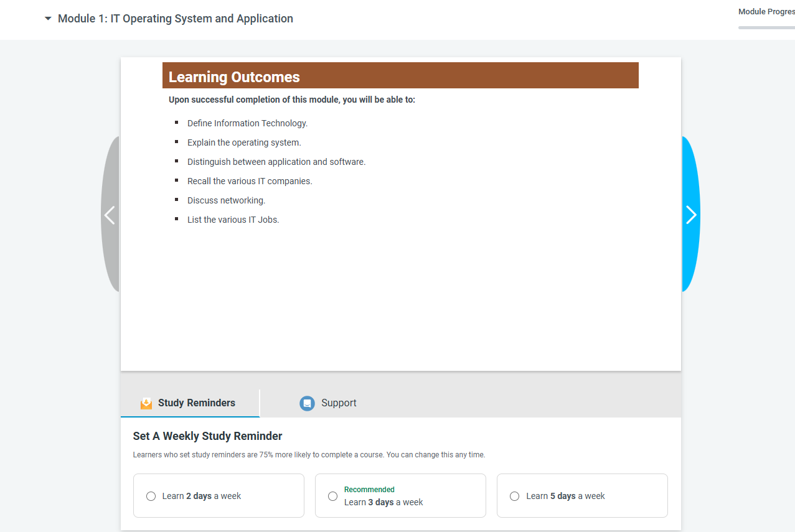The width and height of the screenshot is (795, 532).
Task: Select Learn 5 days a week radio button
Action: [x=514, y=496]
